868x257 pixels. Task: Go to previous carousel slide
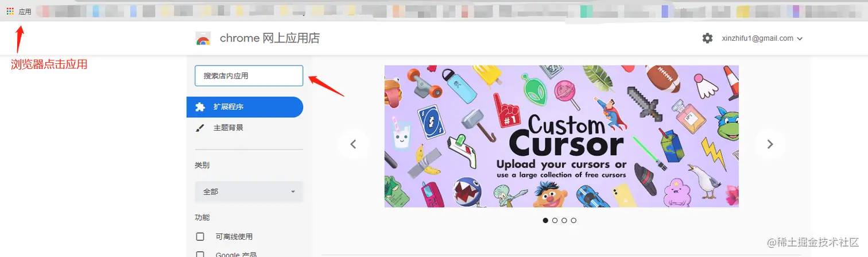pos(353,144)
